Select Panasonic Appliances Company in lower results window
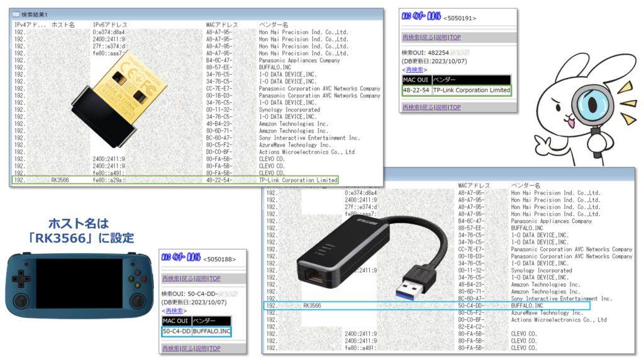This screenshot has width=644, height=362. coord(552,221)
